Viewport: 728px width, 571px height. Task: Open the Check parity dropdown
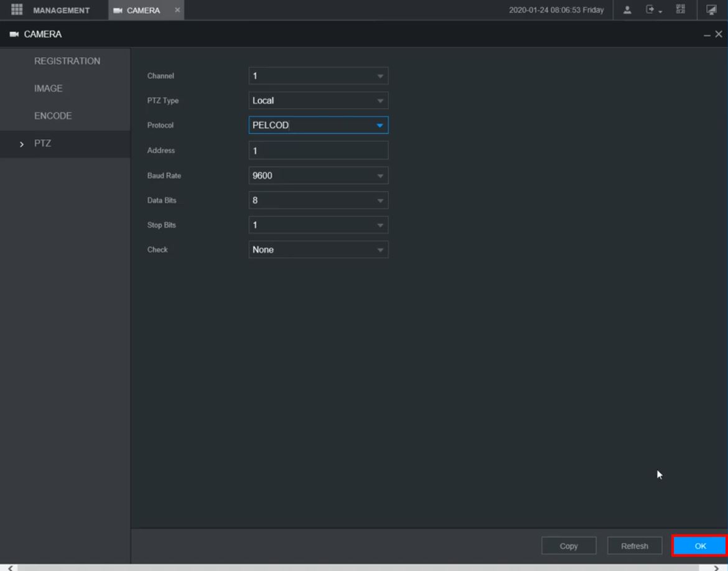coord(318,250)
